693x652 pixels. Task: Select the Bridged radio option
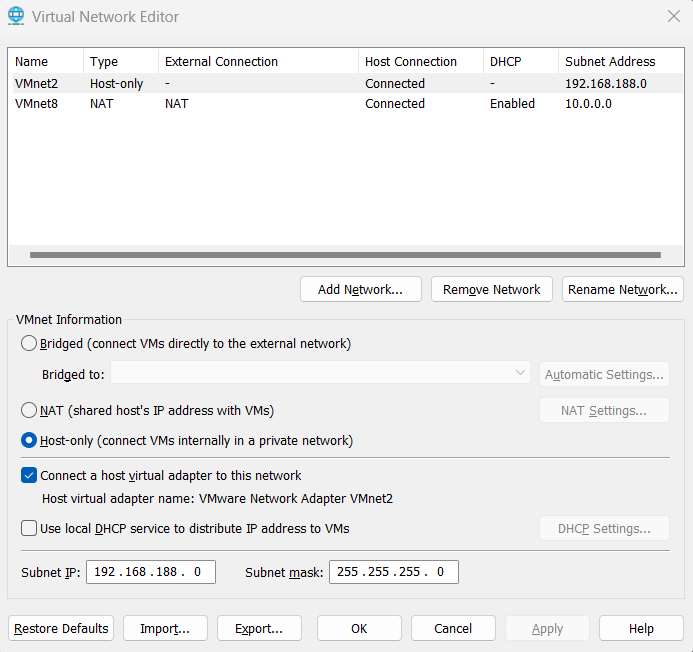pyautogui.click(x=30, y=344)
